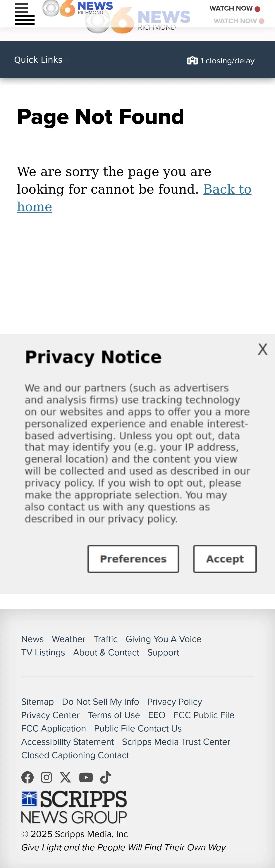Open the Facebook page icon
The image size is (275, 868).
27,777
